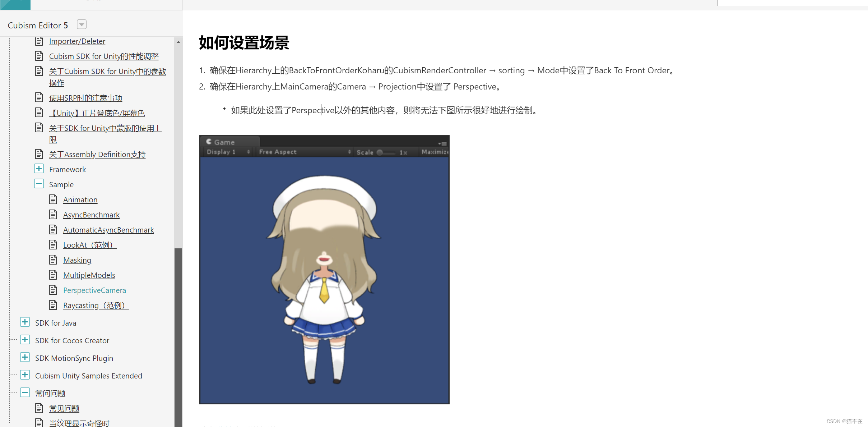Collapse the 常问问题 section
Screen dimensions: 868x427
[x=25, y=392]
